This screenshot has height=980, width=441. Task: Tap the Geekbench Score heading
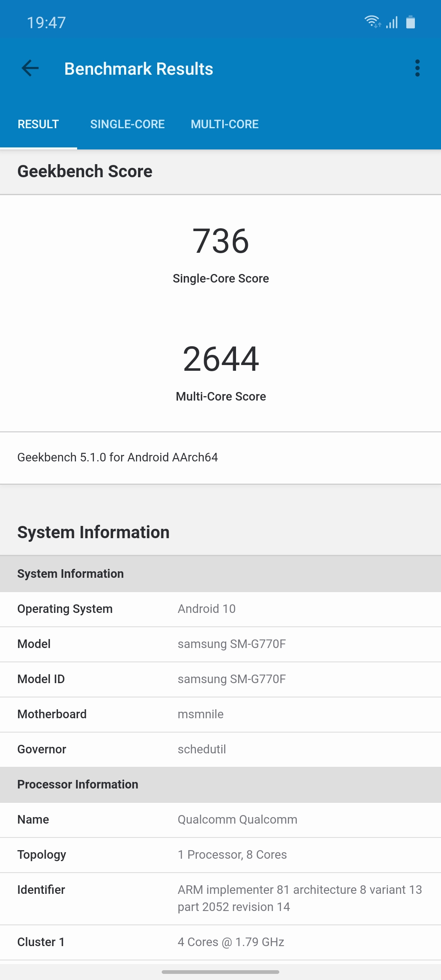(85, 171)
